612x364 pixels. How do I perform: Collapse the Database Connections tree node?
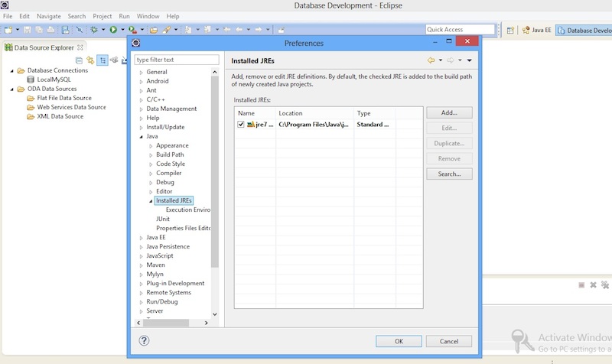pos(11,70)
